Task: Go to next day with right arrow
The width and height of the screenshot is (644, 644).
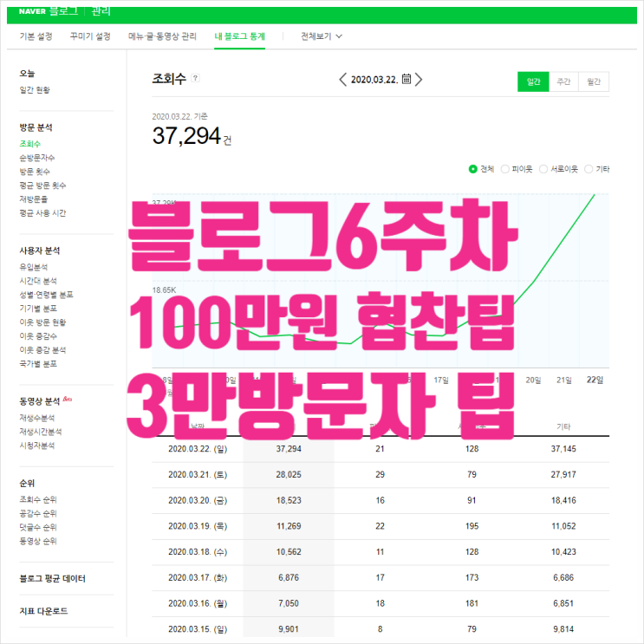Action: point(418,79)
